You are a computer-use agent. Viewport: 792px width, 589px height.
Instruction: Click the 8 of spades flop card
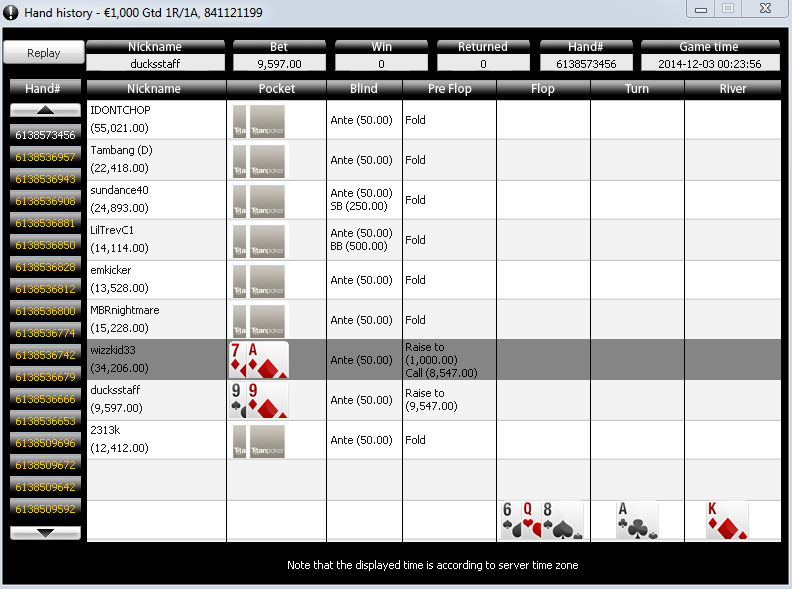coord(562,520)
